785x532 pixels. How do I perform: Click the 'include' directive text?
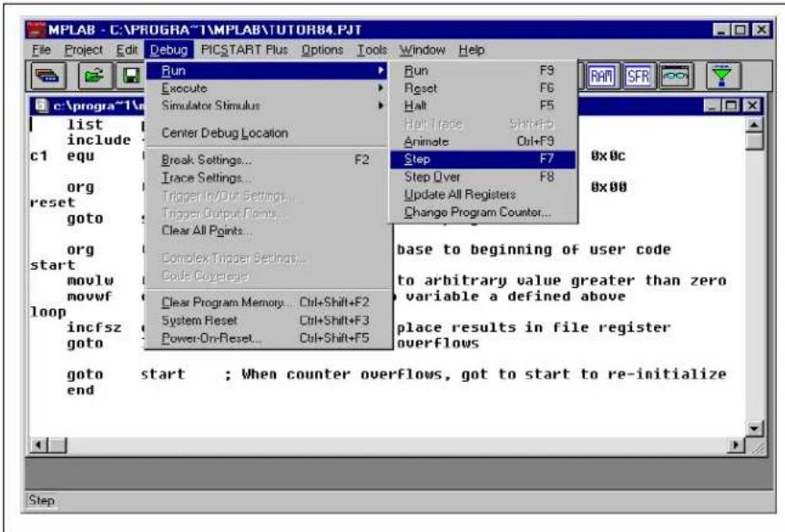tap(99, 140)
